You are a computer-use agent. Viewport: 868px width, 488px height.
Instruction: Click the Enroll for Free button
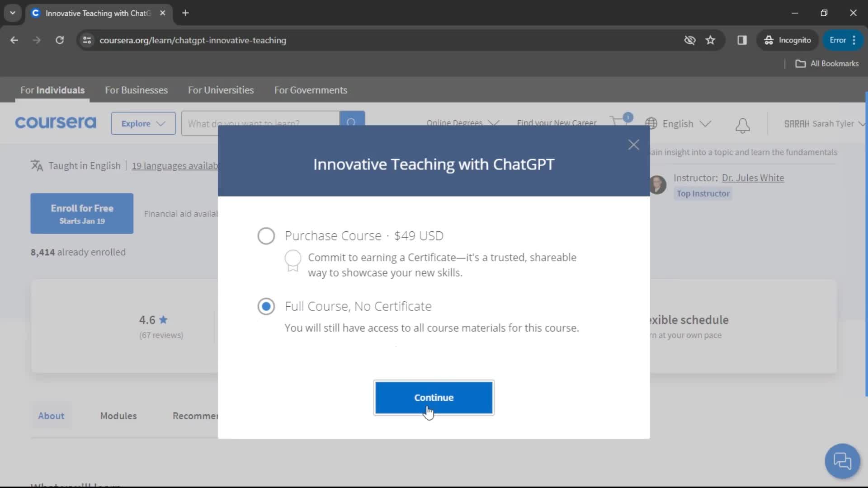coord(82,213)
